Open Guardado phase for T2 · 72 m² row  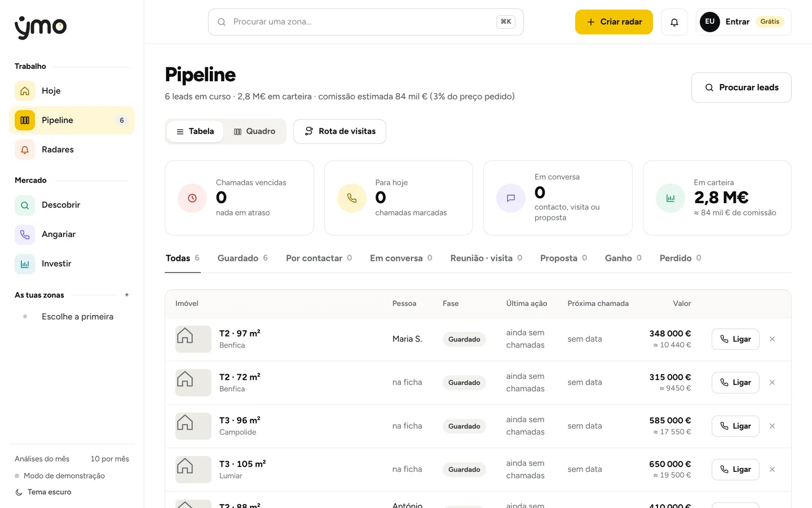[x=464, y=383]
